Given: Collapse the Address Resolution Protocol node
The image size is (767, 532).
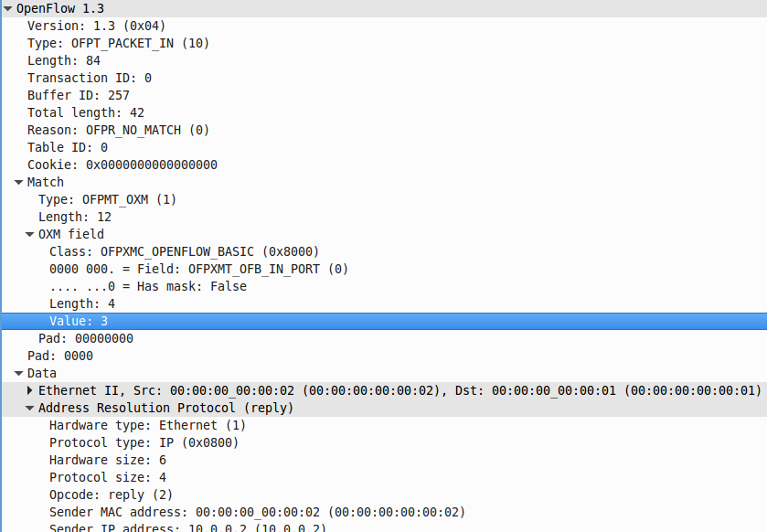Looking at the screenshot, I should (31, 408).
